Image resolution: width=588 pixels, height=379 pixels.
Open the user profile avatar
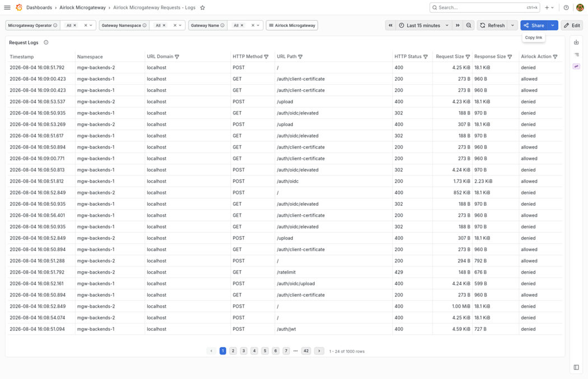pyautogui.click(x=580, y=7)
